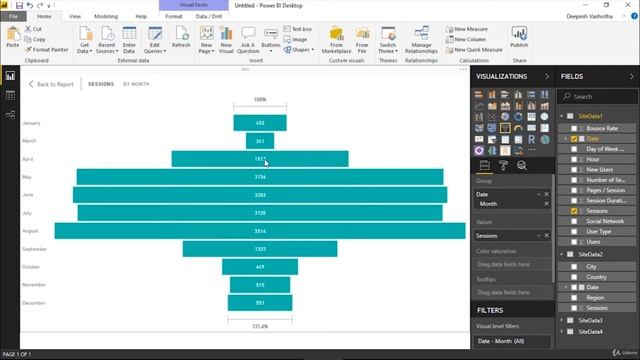This screenshot has height=360, width=640.
Task: Open the Data / Drill tab
Action: click(209, 16)
